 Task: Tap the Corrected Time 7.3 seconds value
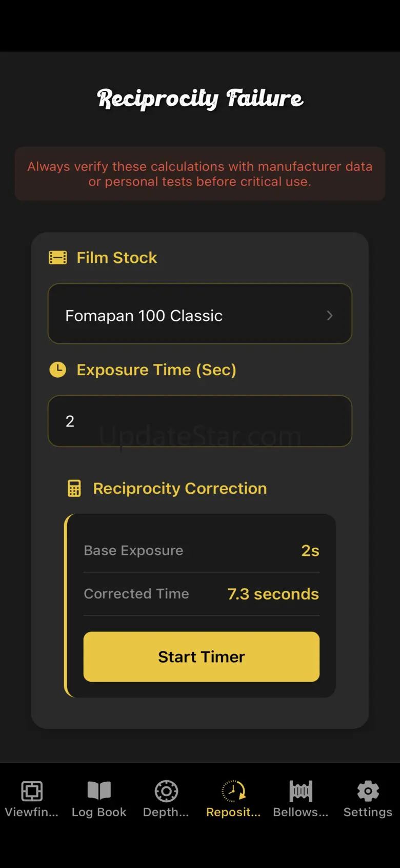click(273, 594)
